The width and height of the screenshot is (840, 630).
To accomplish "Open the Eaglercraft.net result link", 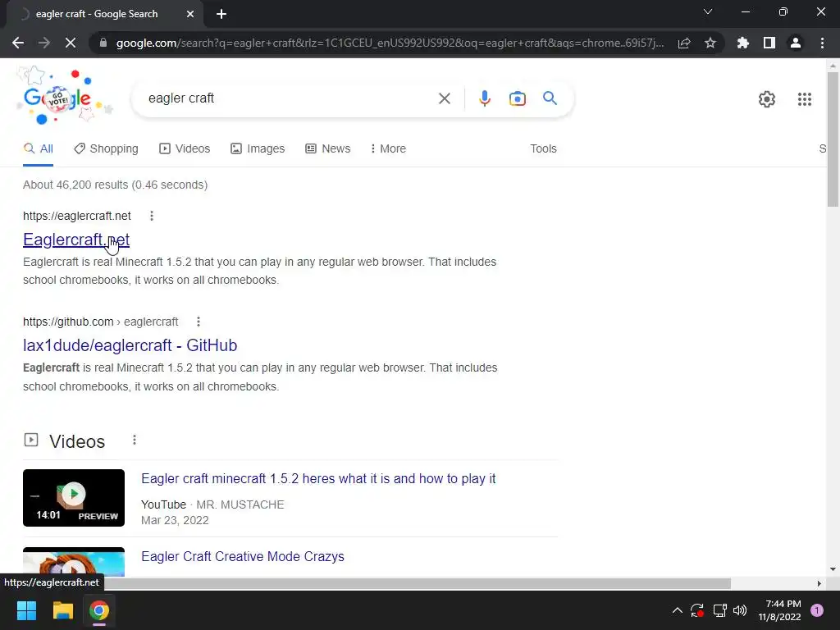I will tap(76, 240).
